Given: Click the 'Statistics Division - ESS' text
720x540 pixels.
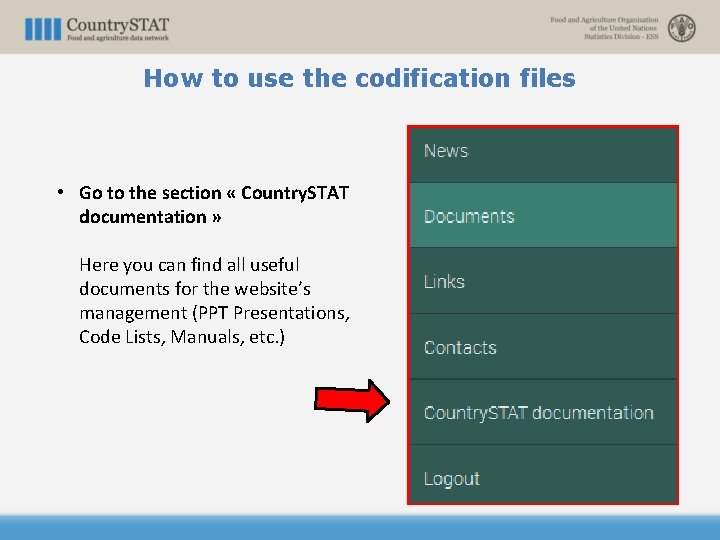Looking at the screenshot, I should coord(621,36).
